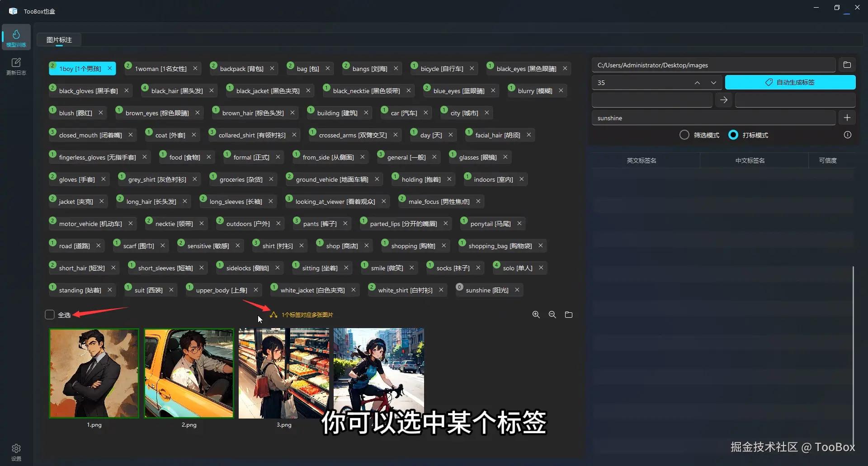This screenshot has width=868, height=466.
Task: Open the images folder via the bottom folder icon
Action: (568, 314)
